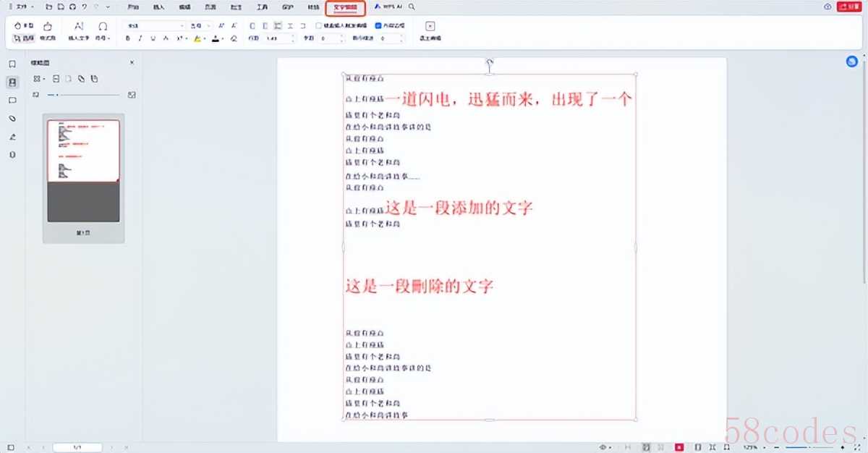Select the page 1 thumbnail
This screenshot has width=868, height=453.
tap(83, 151)
